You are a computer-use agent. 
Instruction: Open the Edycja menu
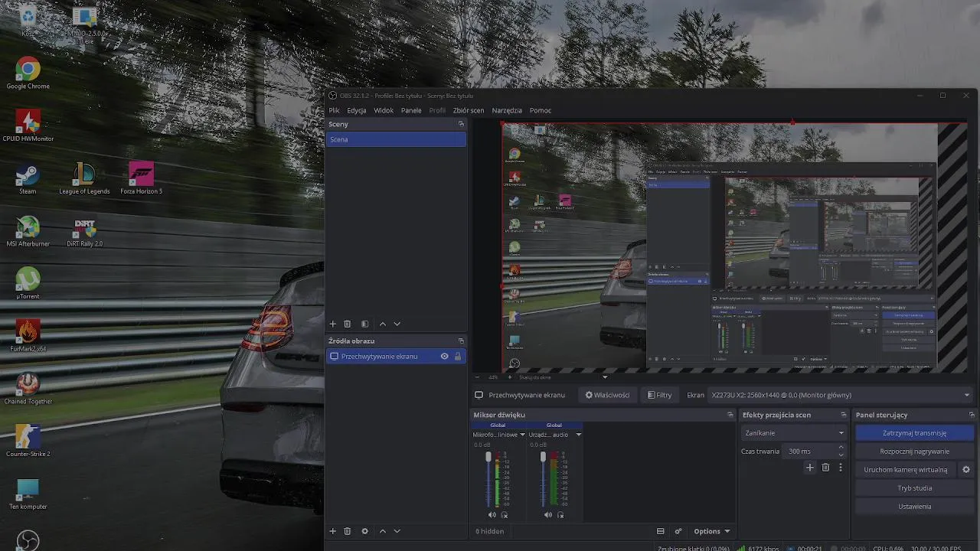tap(356, 110)
